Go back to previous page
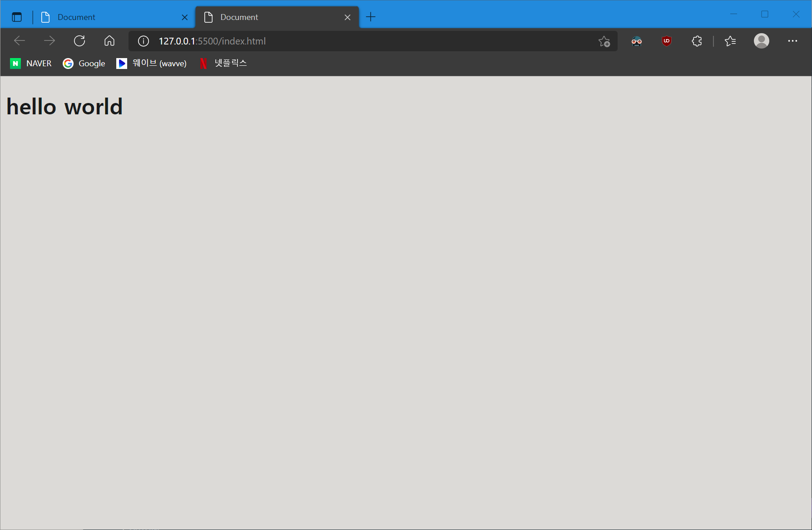Image resolution: width=812 pixels, height=530 pixels. tap(20, 41)
